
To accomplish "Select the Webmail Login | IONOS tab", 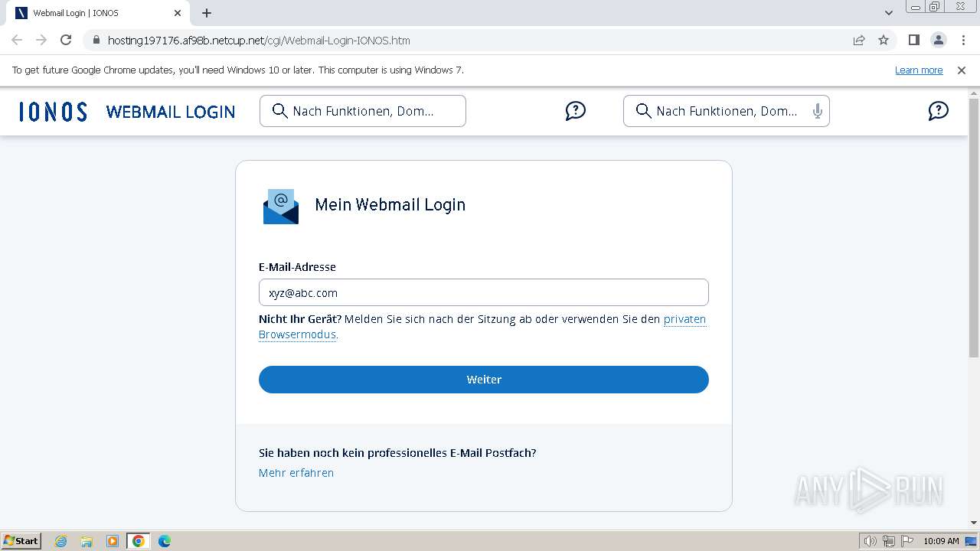I will [96, 13].
